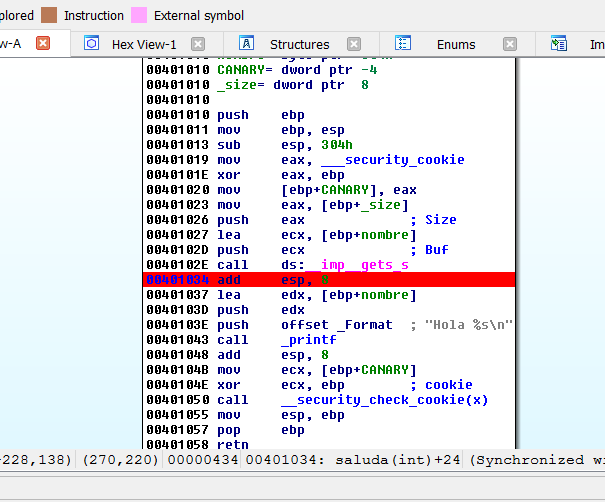Click the Imports tab icon
Viewport: 605px width, 502px height.
560,44
